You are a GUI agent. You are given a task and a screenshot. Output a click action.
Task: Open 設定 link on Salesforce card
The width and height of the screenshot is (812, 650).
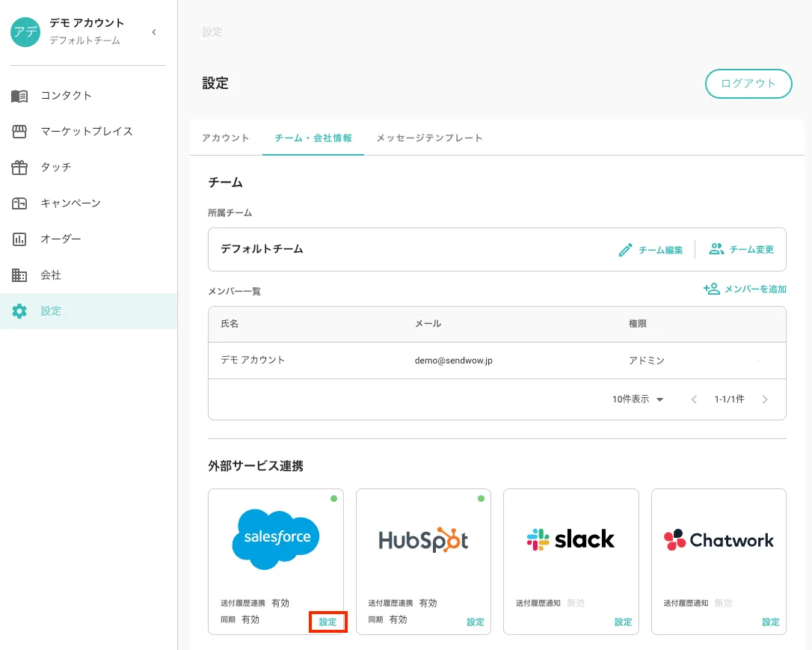click(x=327, y=622)
